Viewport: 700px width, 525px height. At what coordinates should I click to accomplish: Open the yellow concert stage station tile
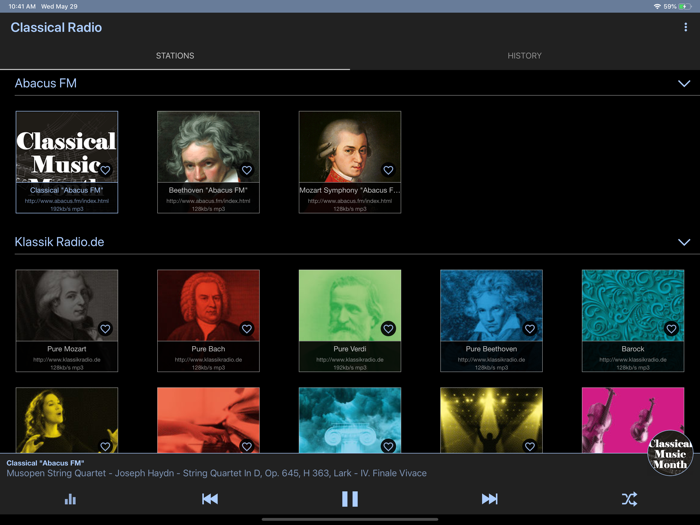pos(492,420)
